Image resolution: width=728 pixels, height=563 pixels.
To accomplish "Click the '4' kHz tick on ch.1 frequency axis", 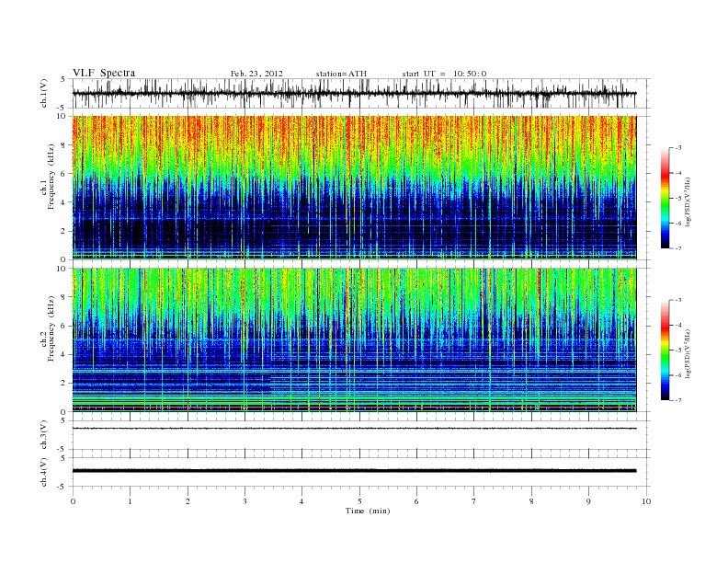I will click(x=64, y=202).
